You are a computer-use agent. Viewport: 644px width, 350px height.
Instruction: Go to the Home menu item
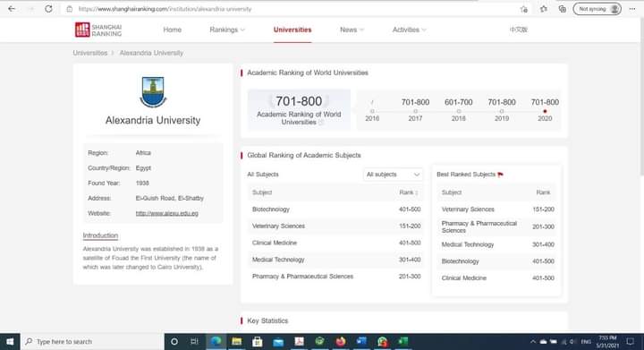[172, 30]
